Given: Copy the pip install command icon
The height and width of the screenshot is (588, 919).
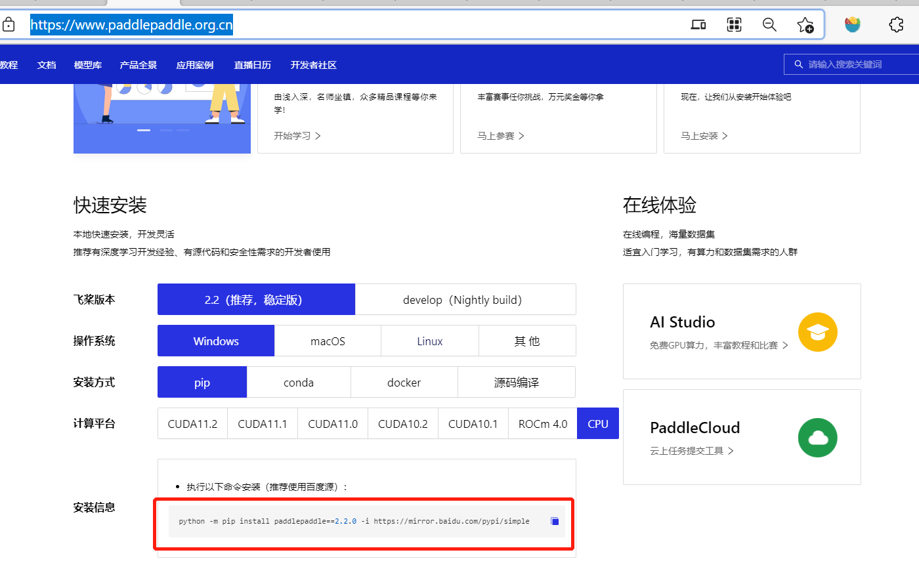Looking at the screenshot, I should pyautogui.click(x=555, y=521).
